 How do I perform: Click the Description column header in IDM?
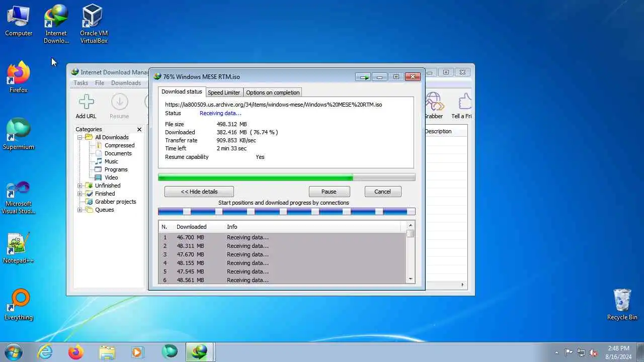tap(438, 131)
